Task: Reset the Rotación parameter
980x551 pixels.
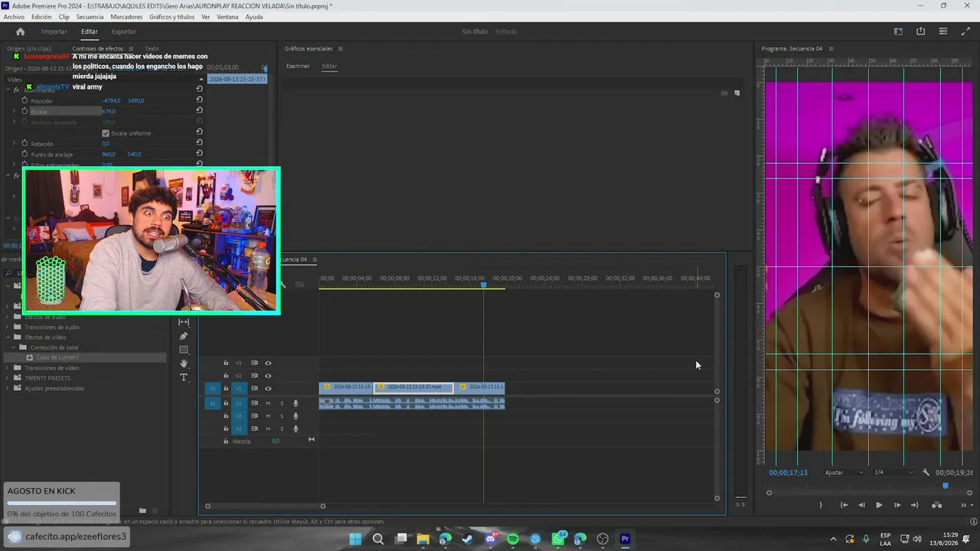Action: tap(199, 143)
